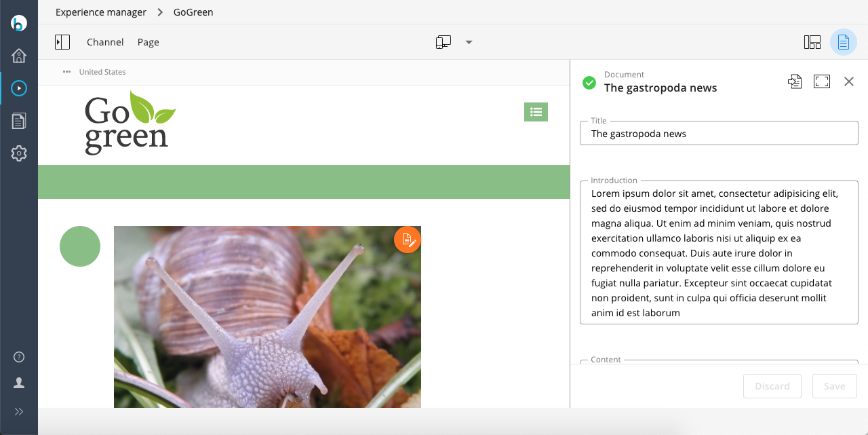Open document in content editor icon
The height and width of the screenshot is (435, 868).
pyautogui.click(x=795, y=81)
